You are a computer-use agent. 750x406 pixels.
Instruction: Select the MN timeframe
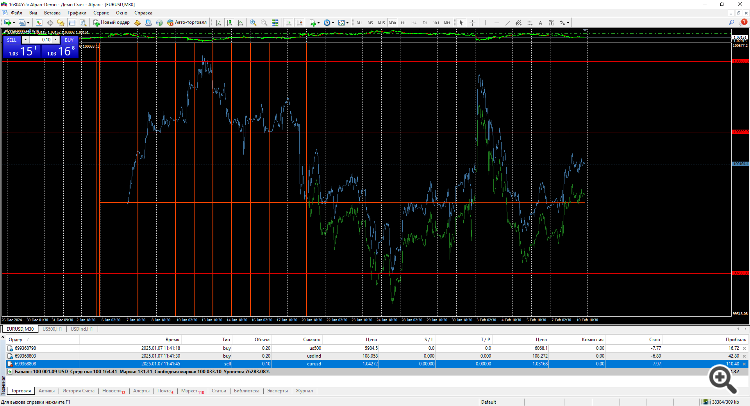click(x=447, y=22)
